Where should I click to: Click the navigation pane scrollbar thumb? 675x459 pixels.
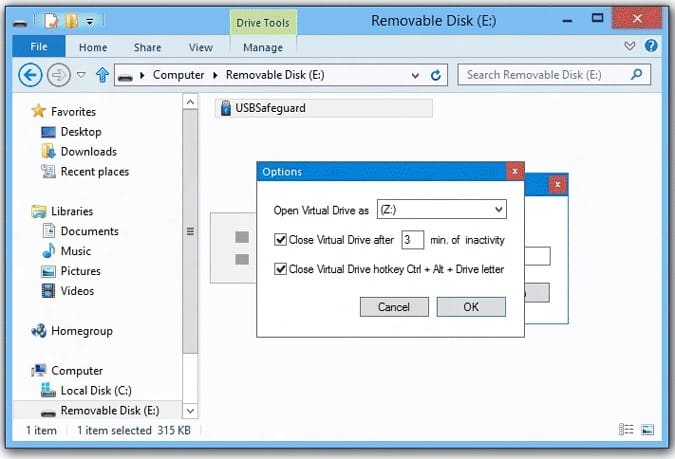[190, 231]
